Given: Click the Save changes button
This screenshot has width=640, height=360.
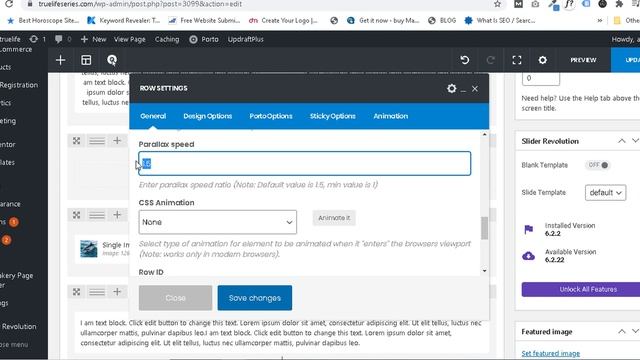Looking at the screenshot, I should pos(255,298).
